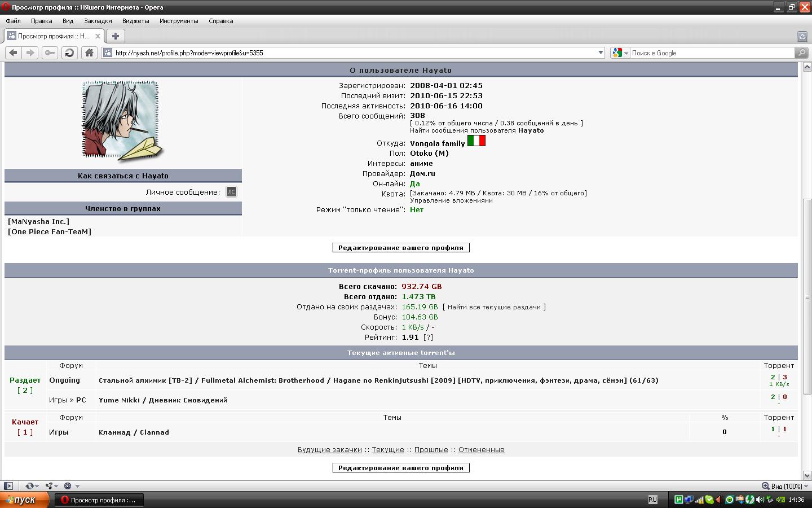The height and width of the screenshot is (508, 812).
Task: Click the Opera taskbar button 'Просмотр профиля'
Action: [x=99, y=500]
